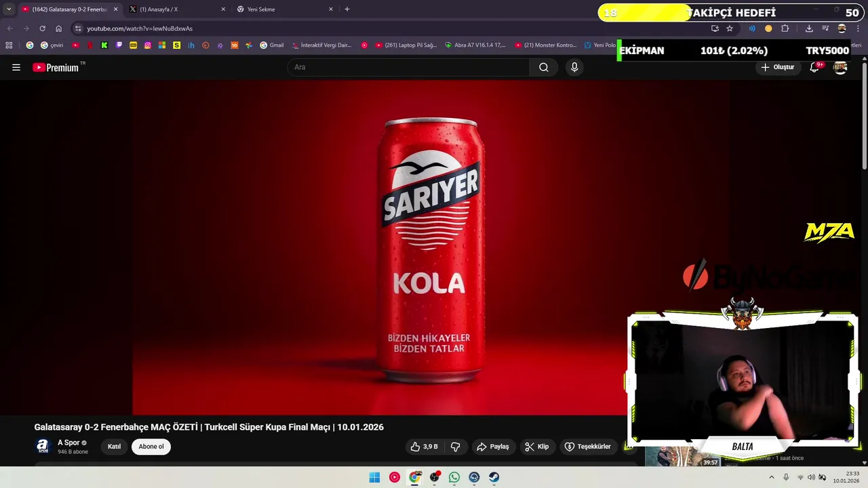The width and height of the screenshot is (868, 488).
Task: Click the YouTube search magnifier button
Action: pos(543,67)
